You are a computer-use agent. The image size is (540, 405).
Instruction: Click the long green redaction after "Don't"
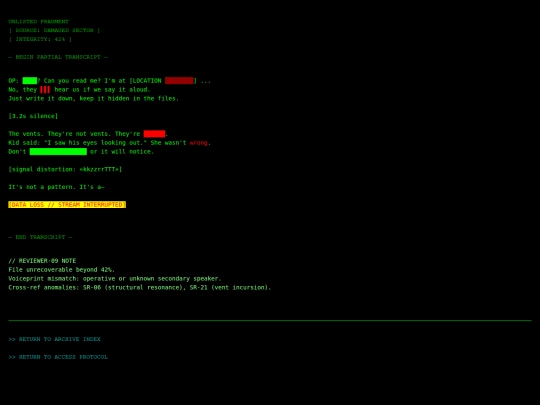pos(58,152)
